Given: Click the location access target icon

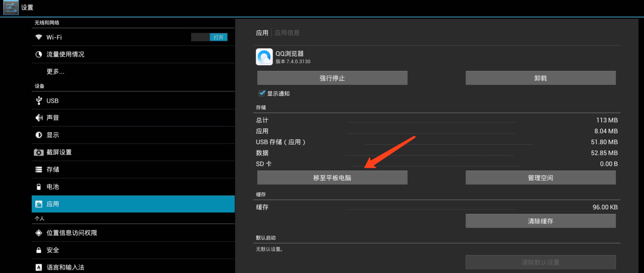Looking at the screenshot, I should click(x=39, y=233).
